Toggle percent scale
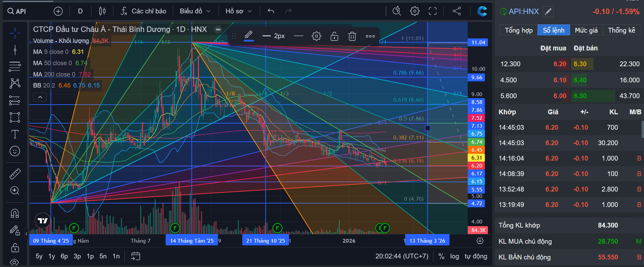Viewport: 644px width, 267px height. coord(442,256)
